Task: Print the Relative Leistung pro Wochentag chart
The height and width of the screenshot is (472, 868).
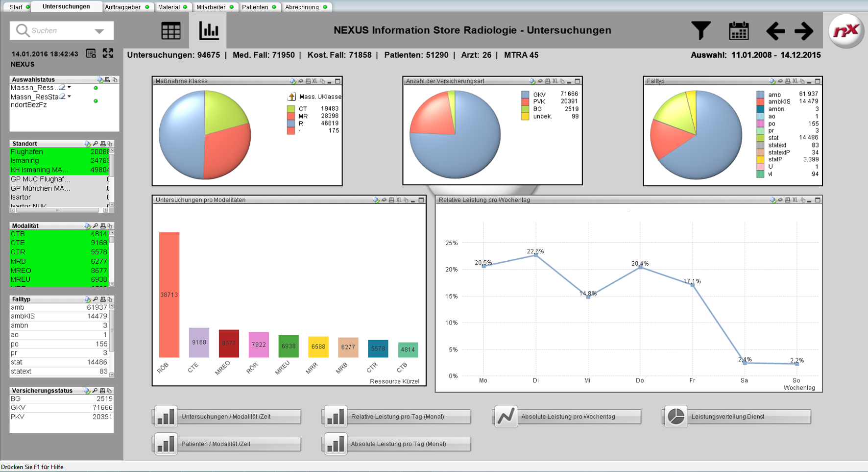Action: [788, 200]
